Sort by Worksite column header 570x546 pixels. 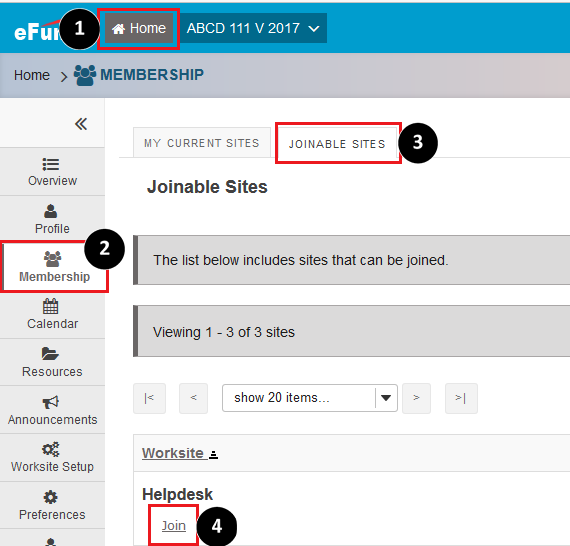[x=180, y=453]
